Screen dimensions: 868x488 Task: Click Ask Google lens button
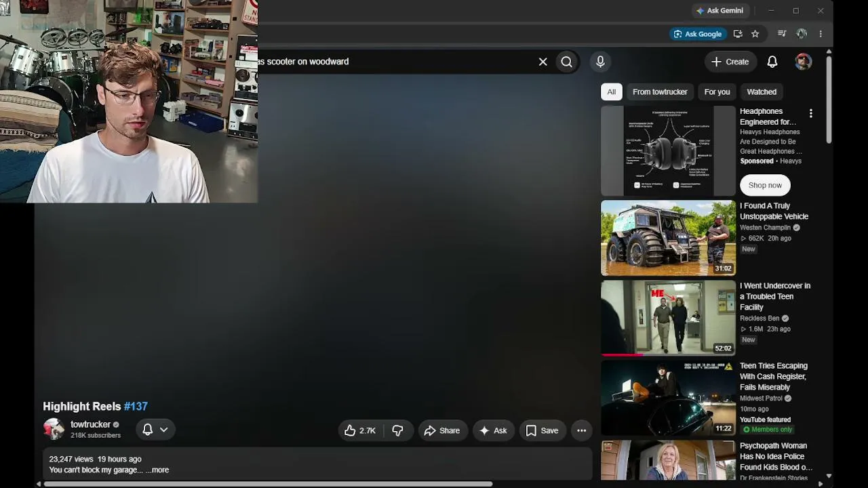tap(697, 34)
